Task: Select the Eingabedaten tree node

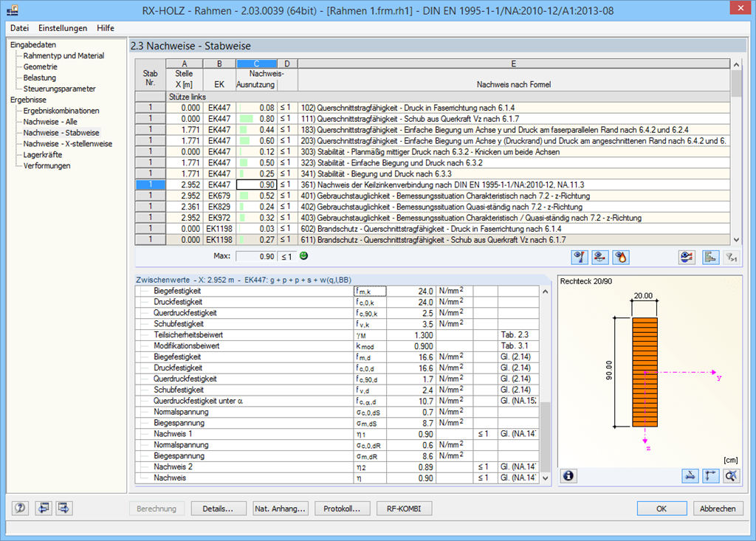Action: click(33, 44)
